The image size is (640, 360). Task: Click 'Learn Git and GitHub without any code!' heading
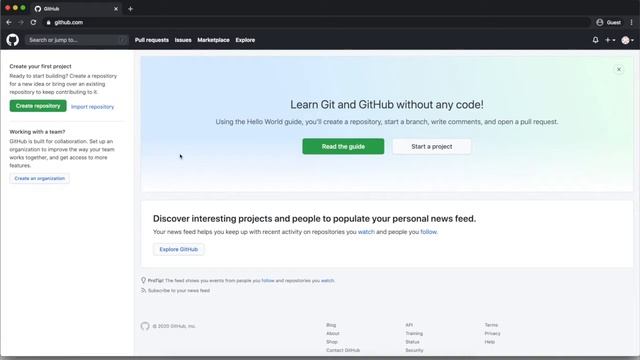[387, 104]
